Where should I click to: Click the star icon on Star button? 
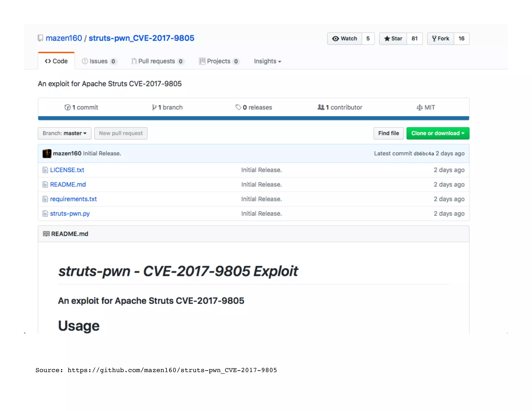pyautogui.click(x=387, y=39)
